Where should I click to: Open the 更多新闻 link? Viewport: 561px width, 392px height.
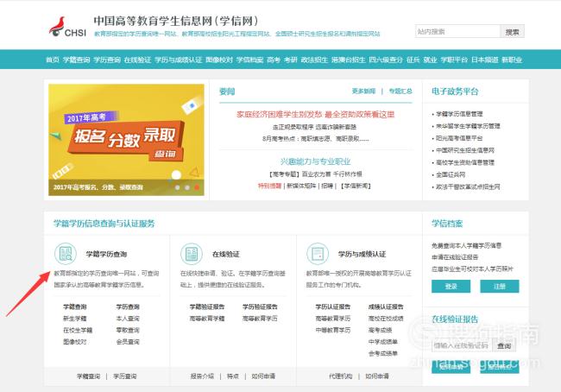[363, 92]
